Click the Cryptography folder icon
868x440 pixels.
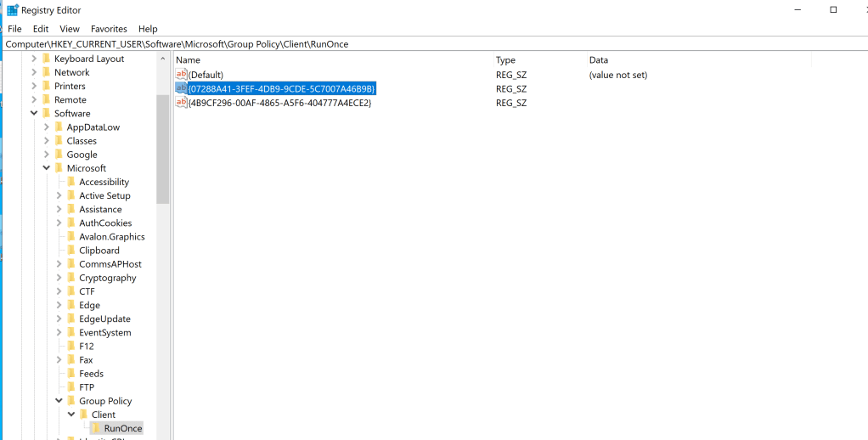71,278
